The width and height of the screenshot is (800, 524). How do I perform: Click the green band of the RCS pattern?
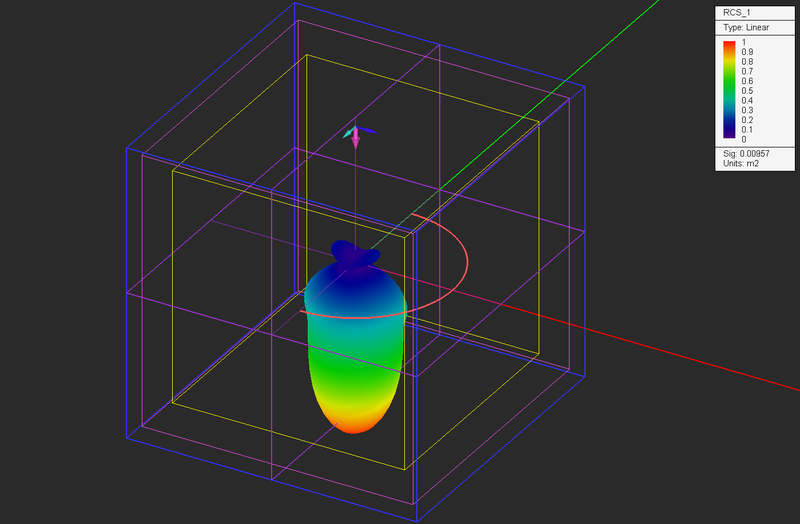[x=355, y=365]
